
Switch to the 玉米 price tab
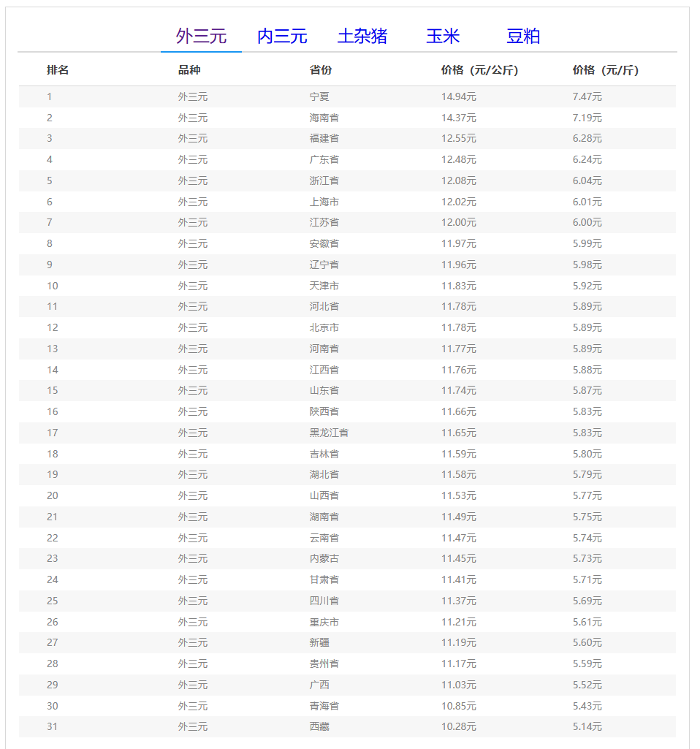click(x=443, y=36)
